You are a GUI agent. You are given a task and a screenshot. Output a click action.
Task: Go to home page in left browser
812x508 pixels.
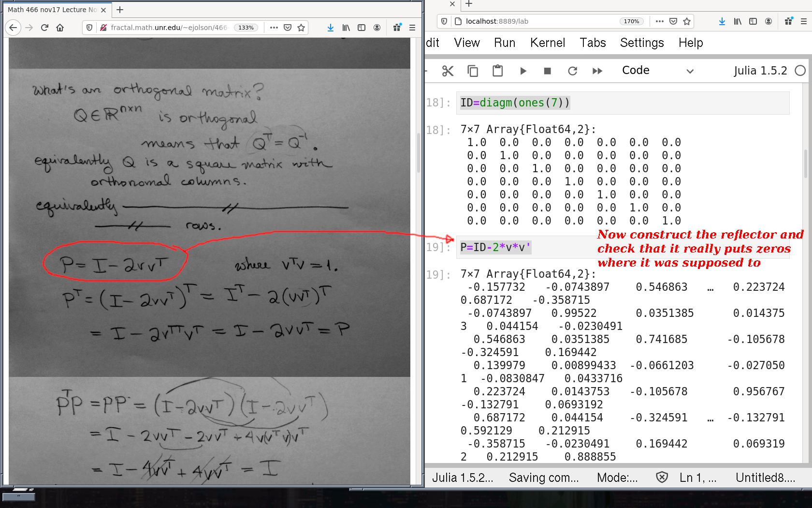click(60, 28)
